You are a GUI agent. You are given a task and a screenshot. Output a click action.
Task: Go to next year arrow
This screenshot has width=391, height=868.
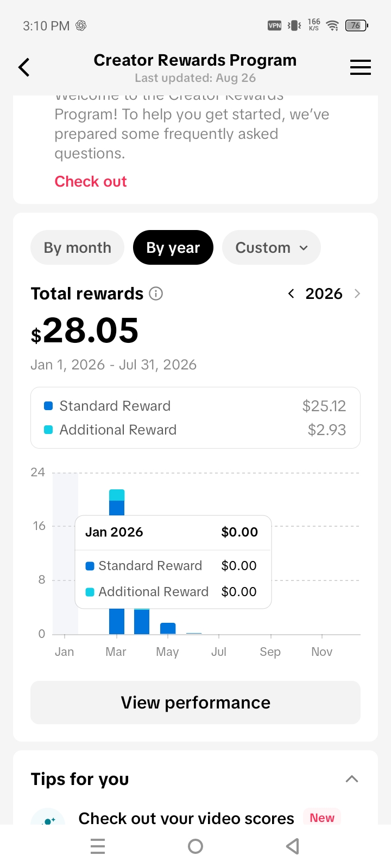point(357,293)
